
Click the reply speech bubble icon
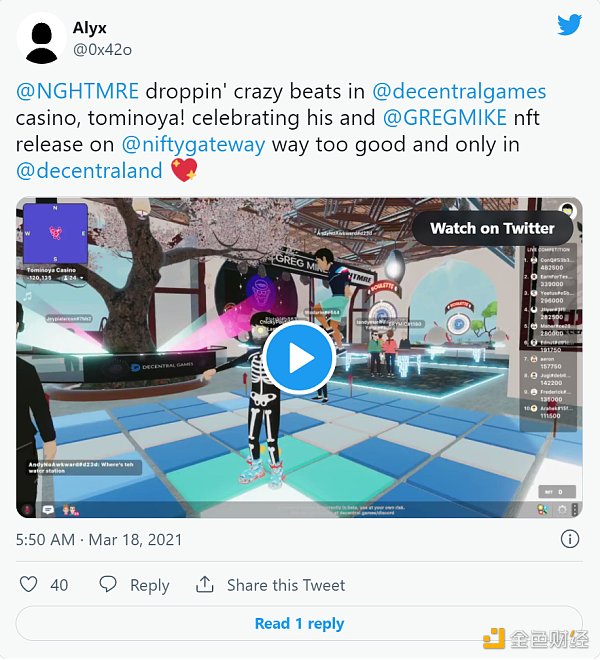(108, 584)
